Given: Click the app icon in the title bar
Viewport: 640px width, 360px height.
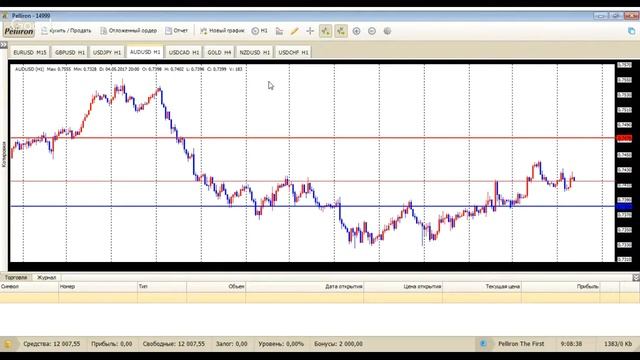Looking at the screenshot, I should click(x=5, y=16).
